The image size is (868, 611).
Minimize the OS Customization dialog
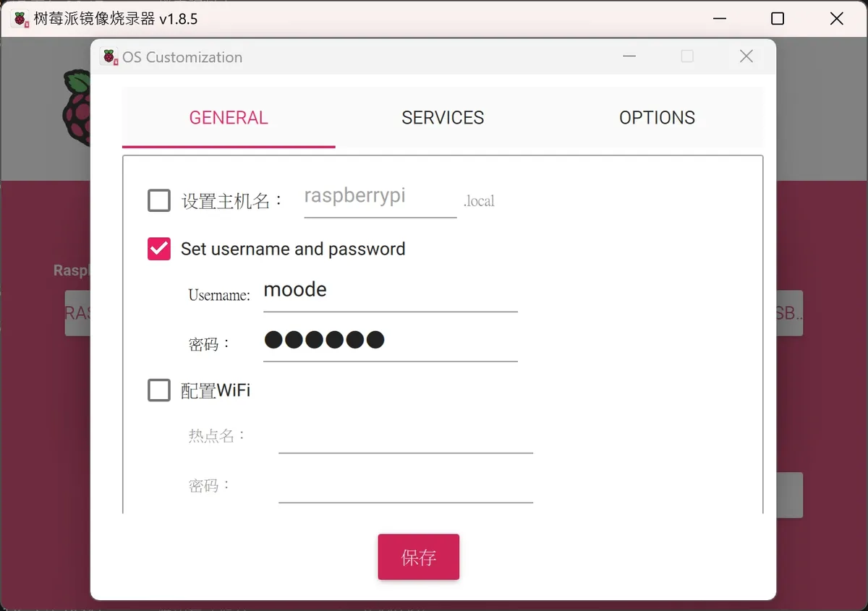[x=629, y=56]
